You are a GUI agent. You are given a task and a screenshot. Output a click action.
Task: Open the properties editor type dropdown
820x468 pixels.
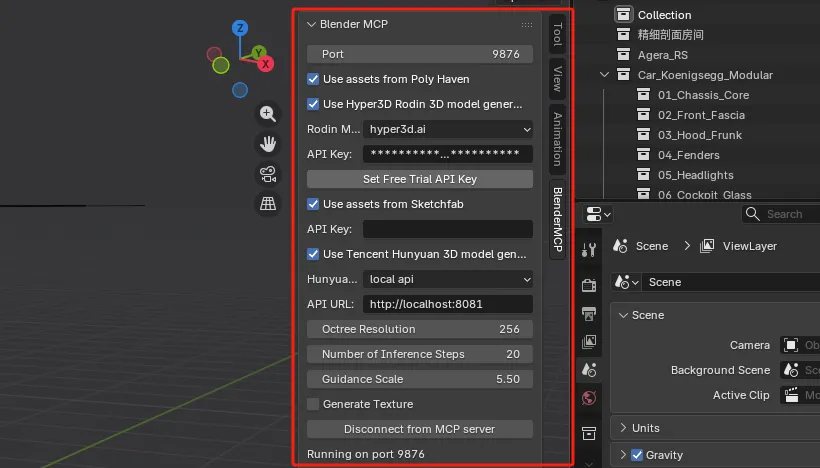coord(598,214)
